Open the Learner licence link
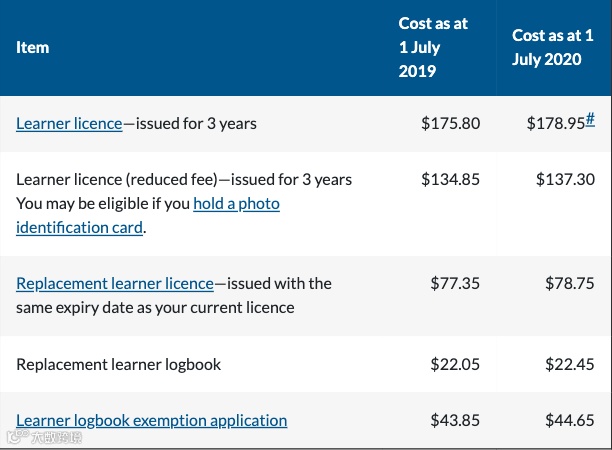612x450 pixels. pos(69,124)
